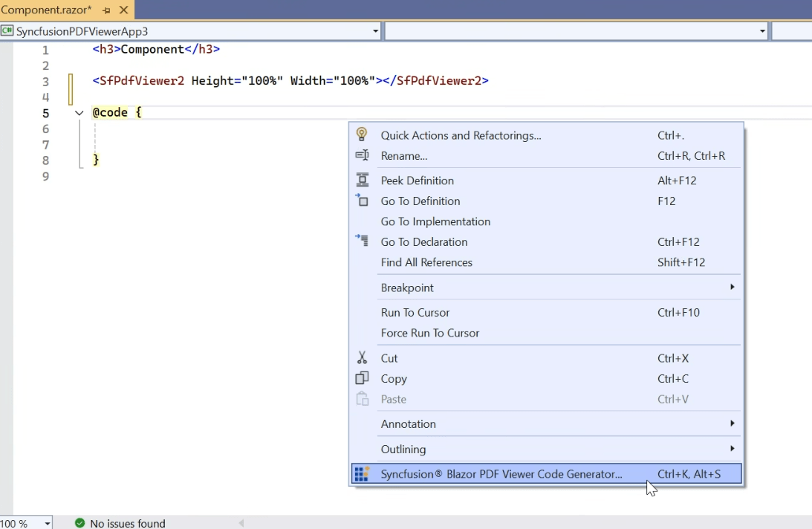Click the Go To Definition icon
The height and width of the screenshot is (529, 812).
click(362, 201)
